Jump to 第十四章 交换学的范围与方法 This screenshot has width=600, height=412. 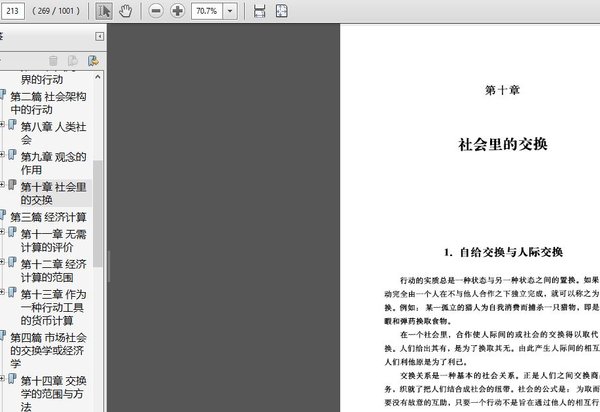pyautogui.click(x=54, y=393)
